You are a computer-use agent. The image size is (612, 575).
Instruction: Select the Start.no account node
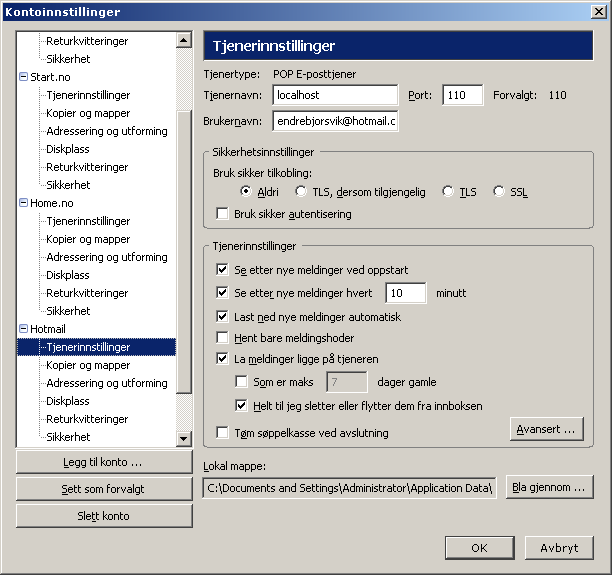(50, 77)
